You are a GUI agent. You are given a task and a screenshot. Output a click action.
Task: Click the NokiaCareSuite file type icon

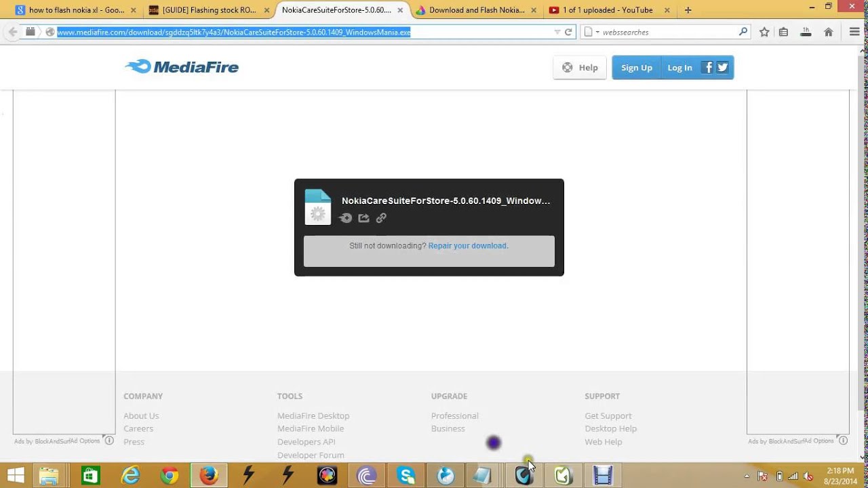(x=317, y=207)
